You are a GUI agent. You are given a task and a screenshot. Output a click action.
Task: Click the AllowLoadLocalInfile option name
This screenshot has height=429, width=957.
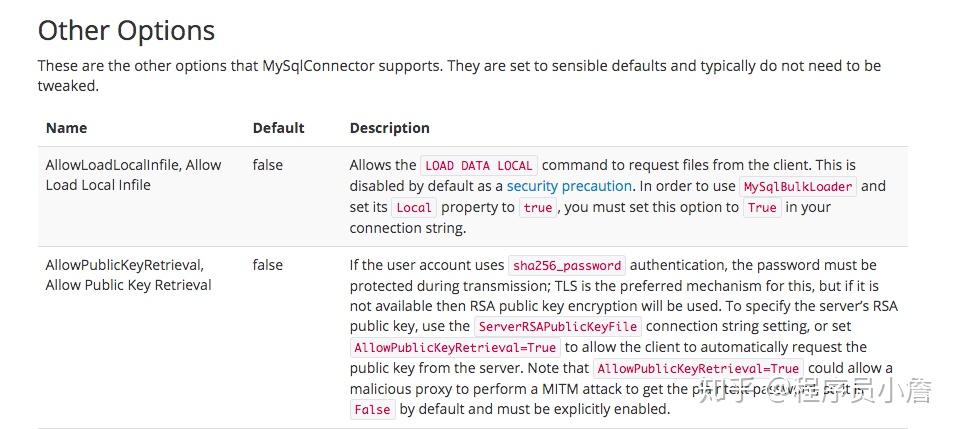point(134,175)
